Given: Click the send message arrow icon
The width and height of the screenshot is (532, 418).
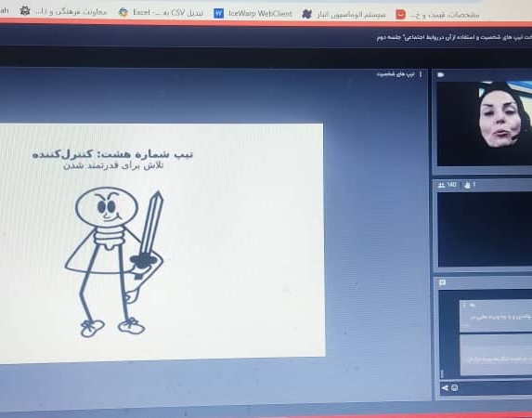Looking at the screenshot, I should click(445, 387).
